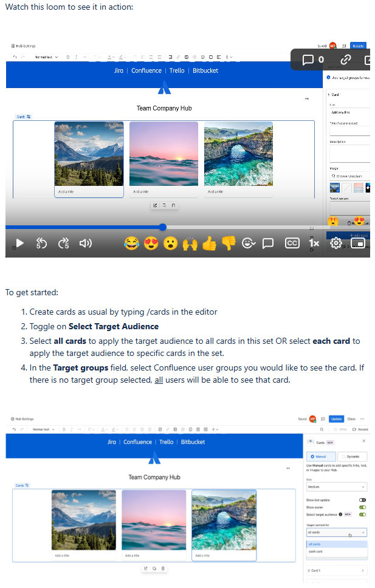Open the plus insert dropdown in lower toolbar
This screenshot has height=588, width=375.
[x=215, y=429]
